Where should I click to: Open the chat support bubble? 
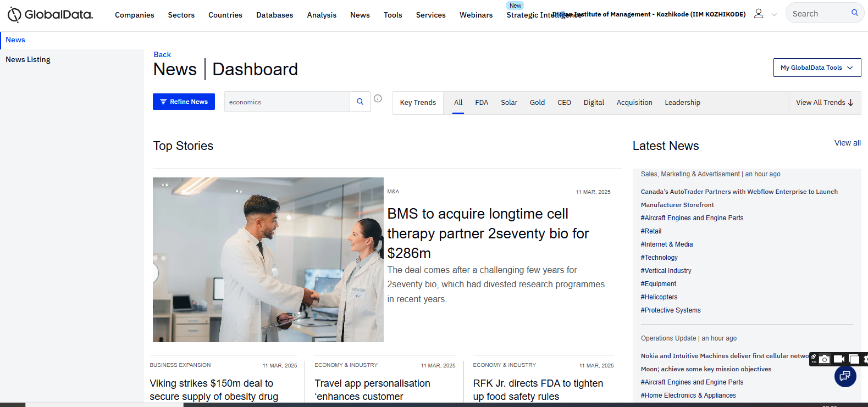(845, 376)
